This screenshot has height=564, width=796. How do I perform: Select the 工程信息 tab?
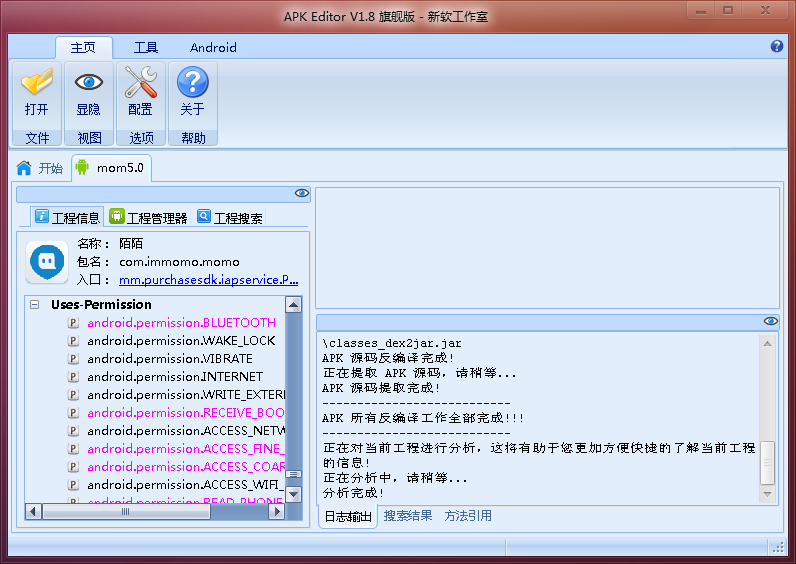(x=68, y=218)
